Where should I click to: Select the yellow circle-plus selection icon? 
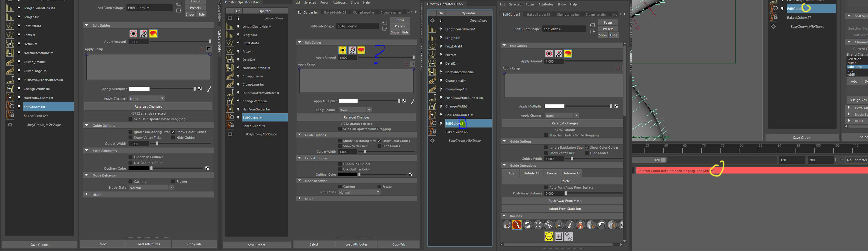click(549, 237)
